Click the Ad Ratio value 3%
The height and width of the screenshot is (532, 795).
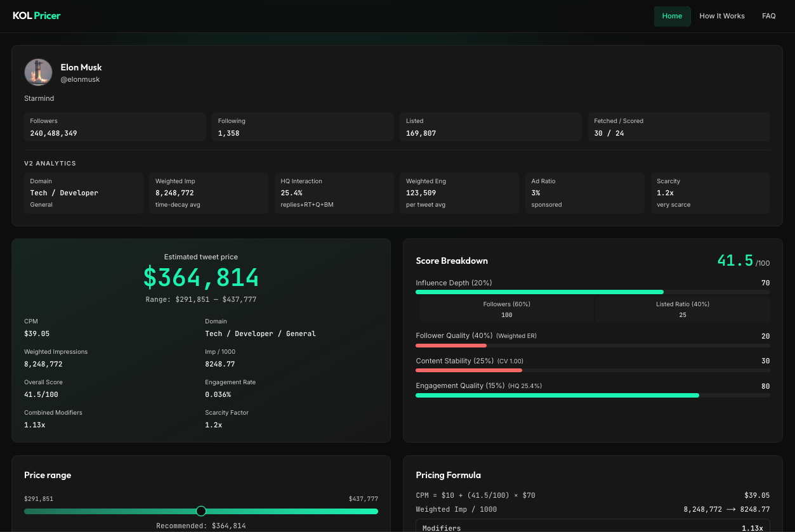[x=535, y=193]
